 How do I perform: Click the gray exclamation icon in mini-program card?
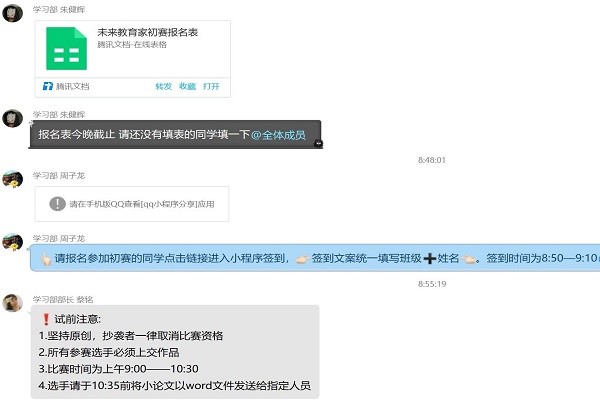[x=59, y=203]
